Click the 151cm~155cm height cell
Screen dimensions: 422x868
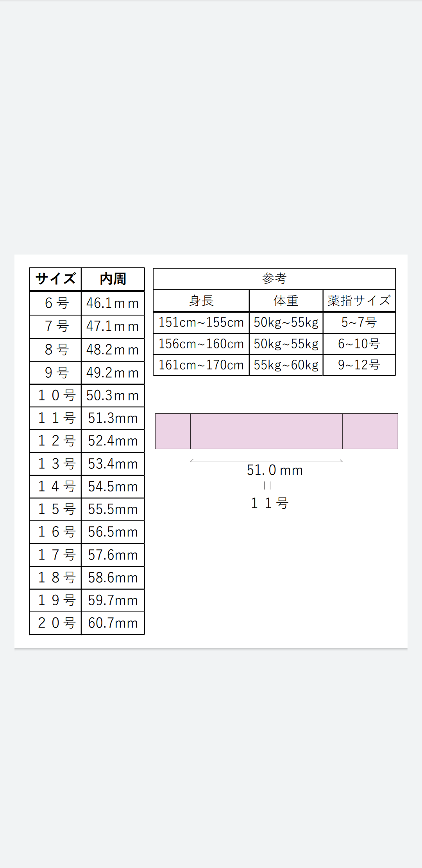tap(201, 322)
